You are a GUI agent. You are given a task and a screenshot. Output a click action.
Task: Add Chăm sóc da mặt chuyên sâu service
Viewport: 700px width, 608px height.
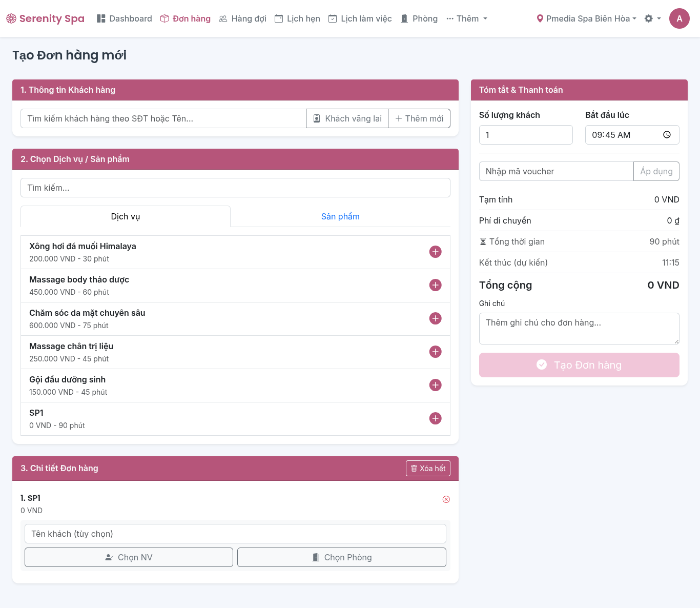[x=435, y=318]
